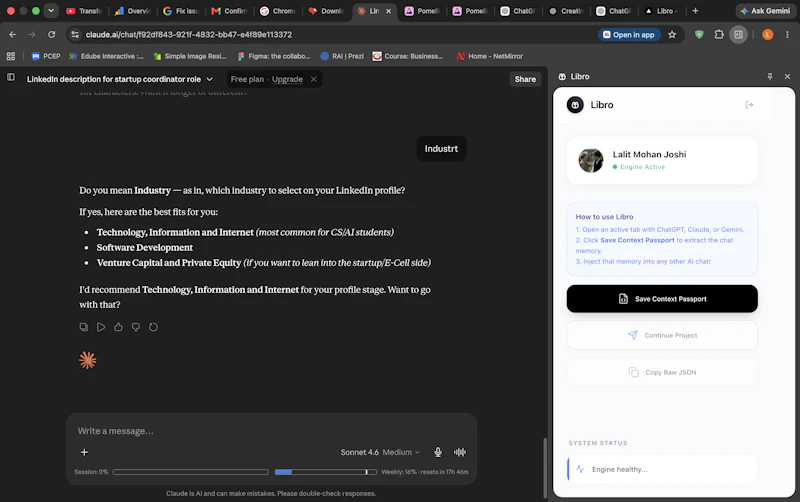Click the Libro logo icon in header
Image resolution: width=800 pixels, height=502 pixels.
coord(575,105)
